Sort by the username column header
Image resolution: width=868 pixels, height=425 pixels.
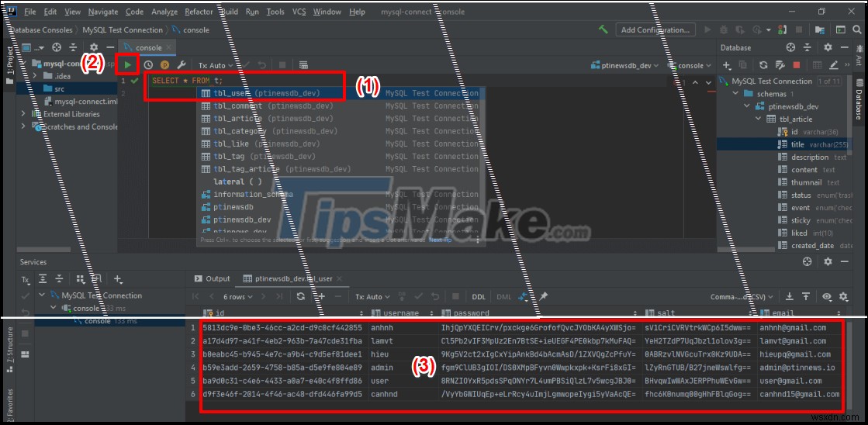point(404,313)
